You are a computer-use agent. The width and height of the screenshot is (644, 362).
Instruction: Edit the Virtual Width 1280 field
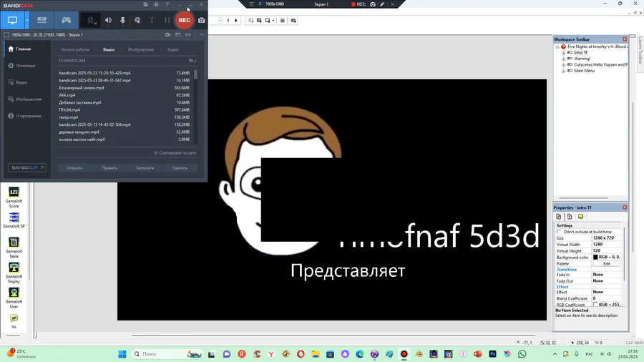tap(606, 244)
